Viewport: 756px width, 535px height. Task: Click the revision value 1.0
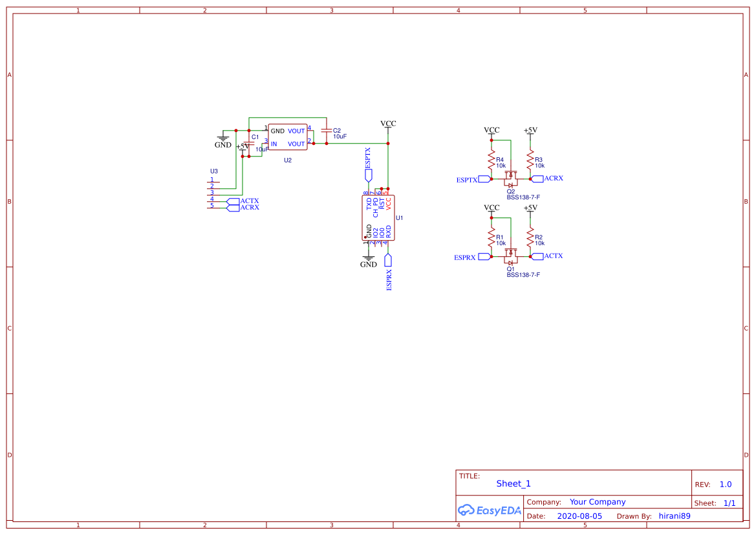(726, 485)
